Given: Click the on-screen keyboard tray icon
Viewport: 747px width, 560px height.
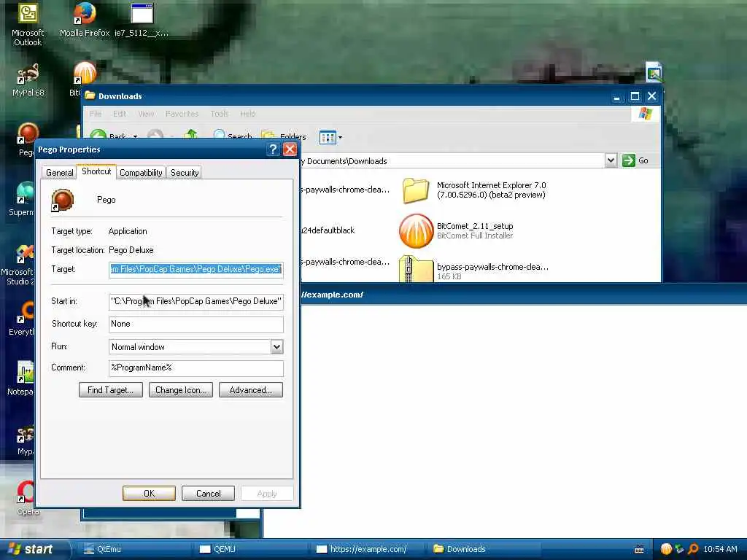Looking at the screenshot, I should point(639,550).
